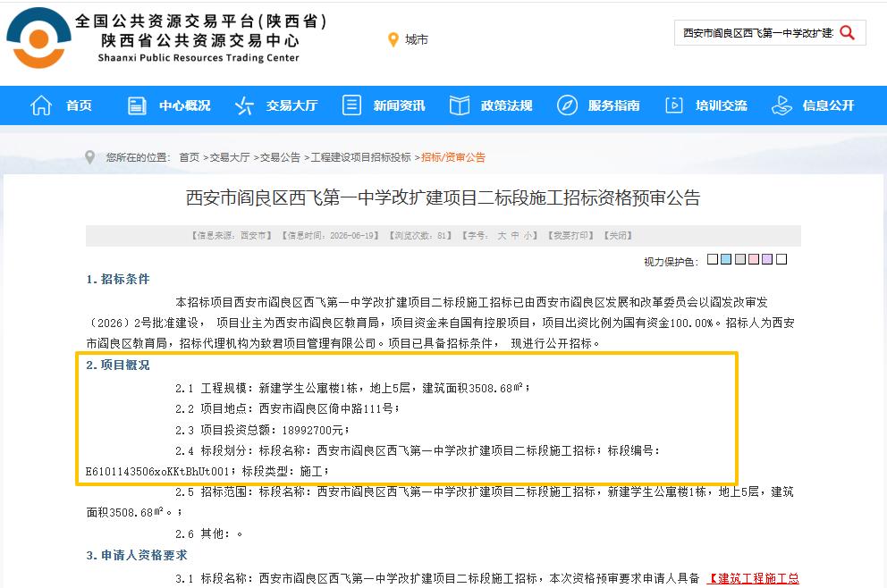Click the orange location pin beside 城市
Image resolution: width=887 pixels, height=588 pixels.
pyautogui.click(x=393, y=39)
